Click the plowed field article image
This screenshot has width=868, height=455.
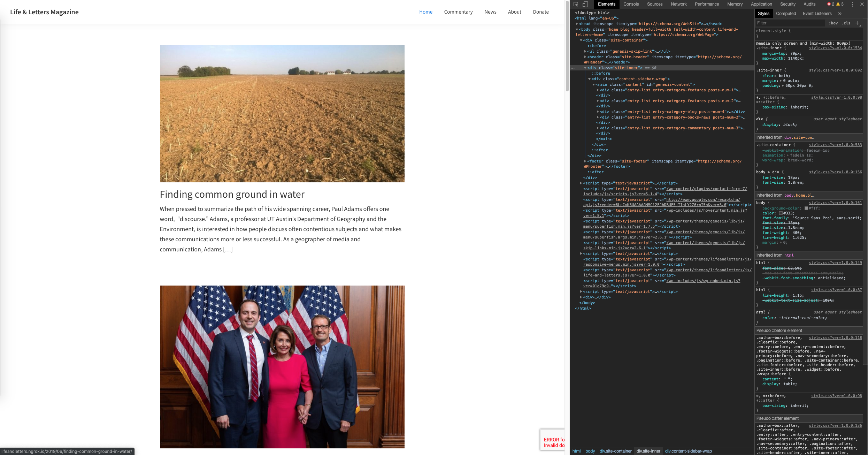click(282, 113)
